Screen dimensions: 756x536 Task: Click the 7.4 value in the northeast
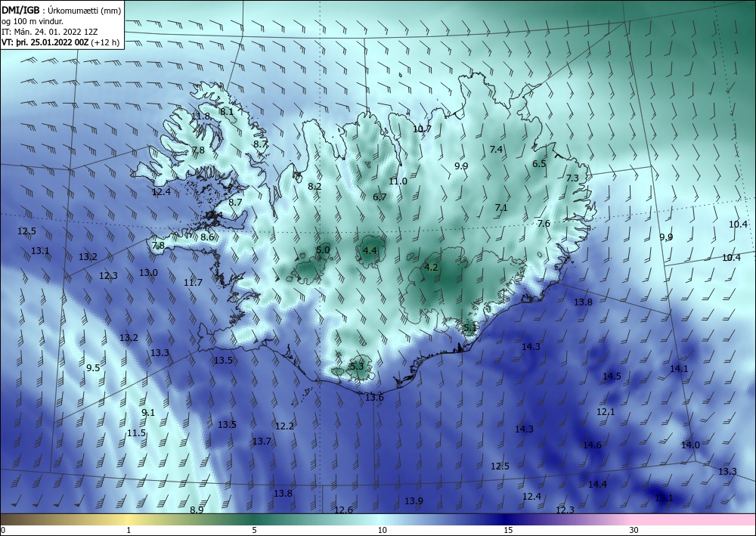click(x=496, y=150)
